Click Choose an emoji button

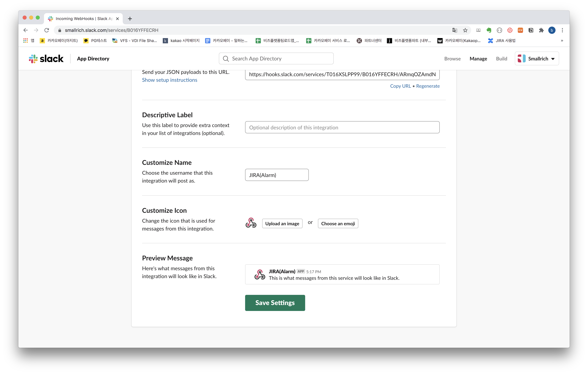(x=338, y=223)
